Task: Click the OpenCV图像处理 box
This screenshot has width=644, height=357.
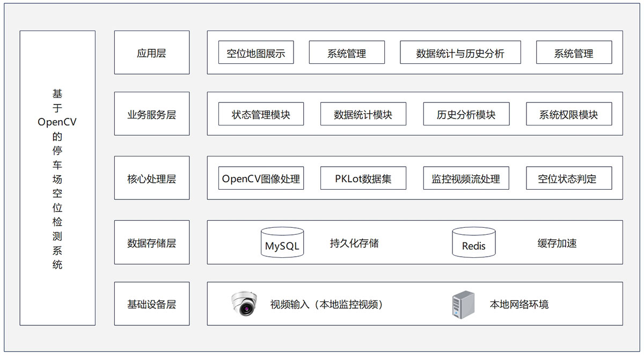Action: click(261, 178)
